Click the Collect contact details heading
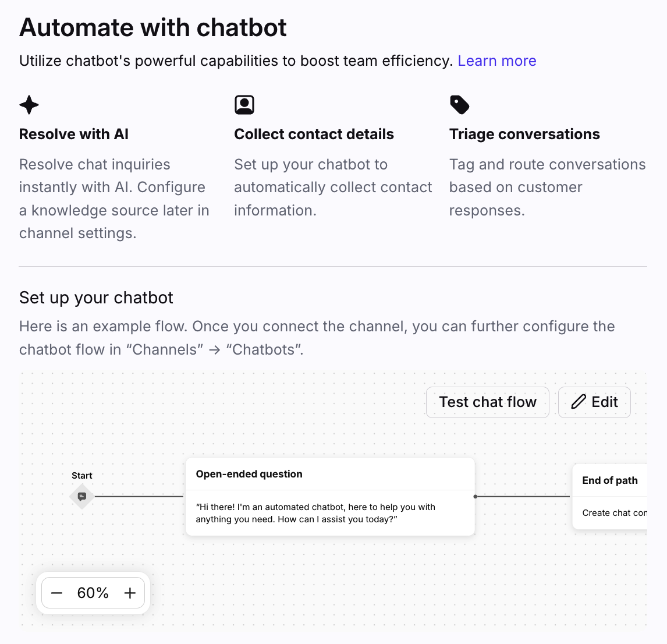The image size is (667, 644). [314, 134]
